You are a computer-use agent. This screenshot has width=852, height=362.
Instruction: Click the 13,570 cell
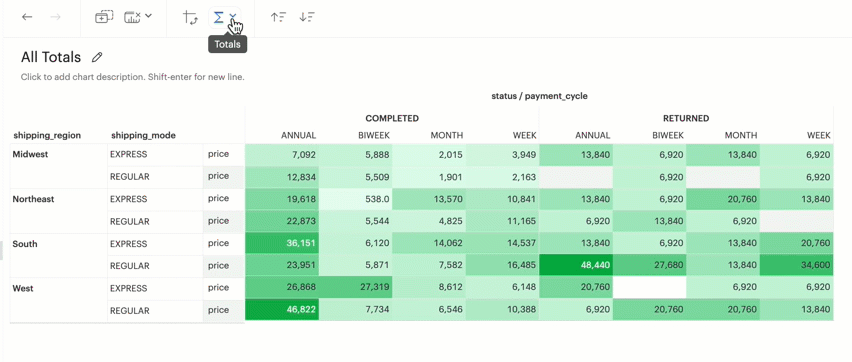tap(429, 199)
